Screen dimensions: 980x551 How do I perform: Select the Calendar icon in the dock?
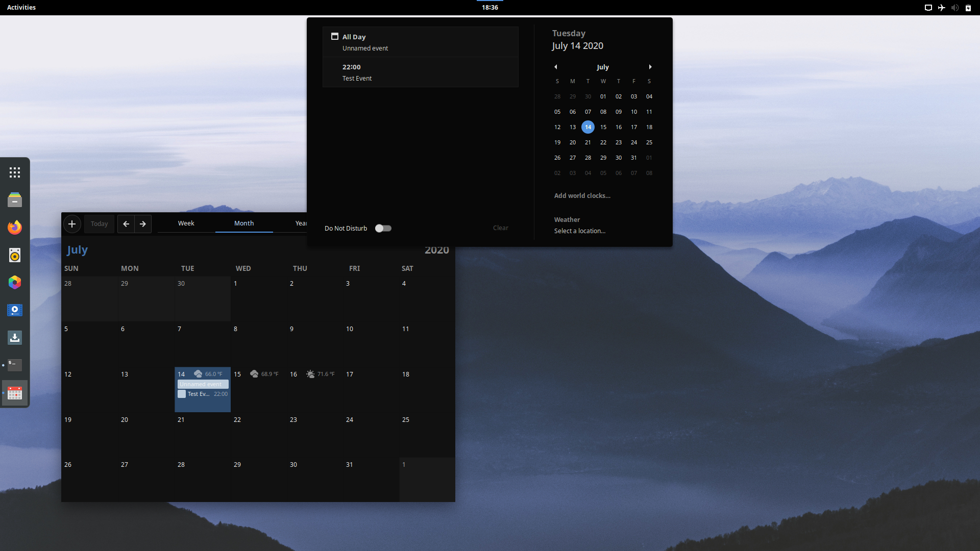coord(15,393)
